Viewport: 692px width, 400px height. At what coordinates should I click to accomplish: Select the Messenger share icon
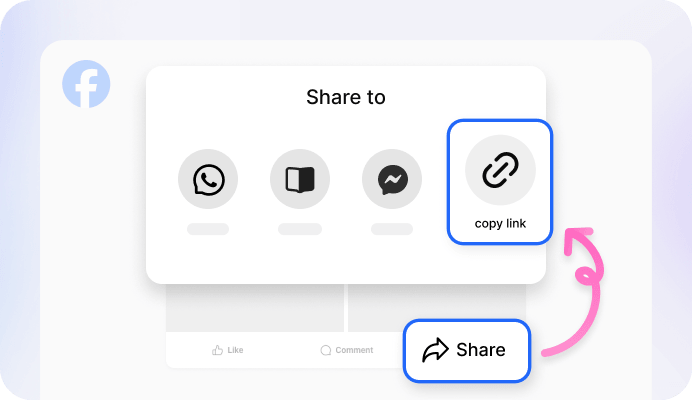point(392,179)
